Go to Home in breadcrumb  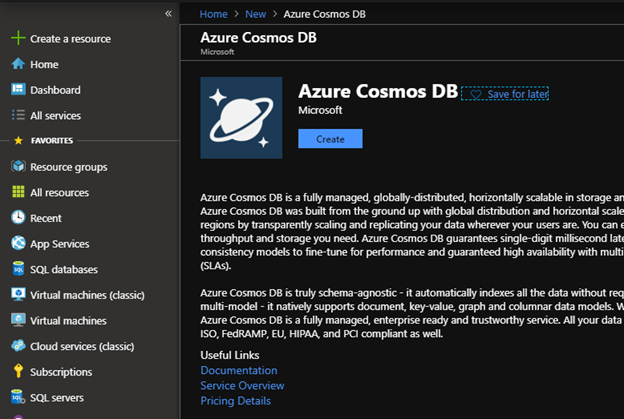(x=213, y=14)
